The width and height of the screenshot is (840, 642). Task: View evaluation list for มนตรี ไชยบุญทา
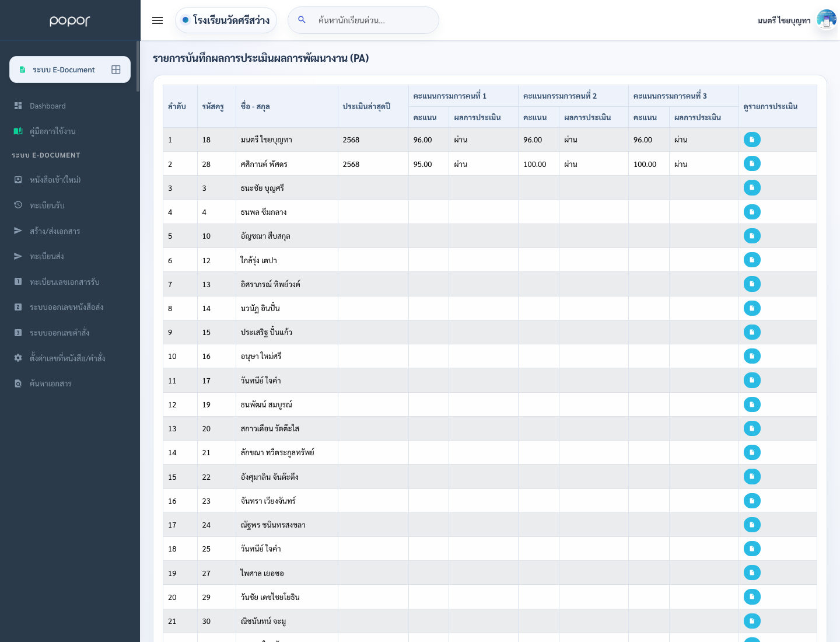[x=752, y=139]
